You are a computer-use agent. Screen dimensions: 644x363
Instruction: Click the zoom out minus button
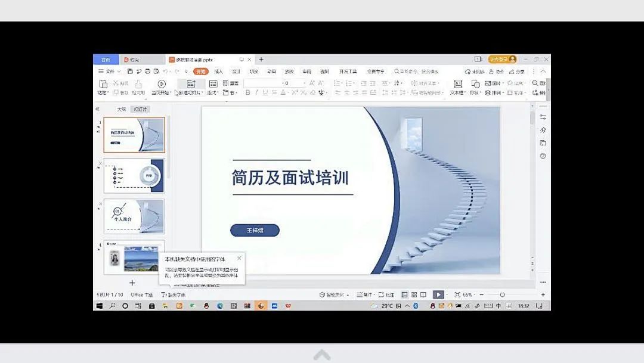tap(482, 295)
